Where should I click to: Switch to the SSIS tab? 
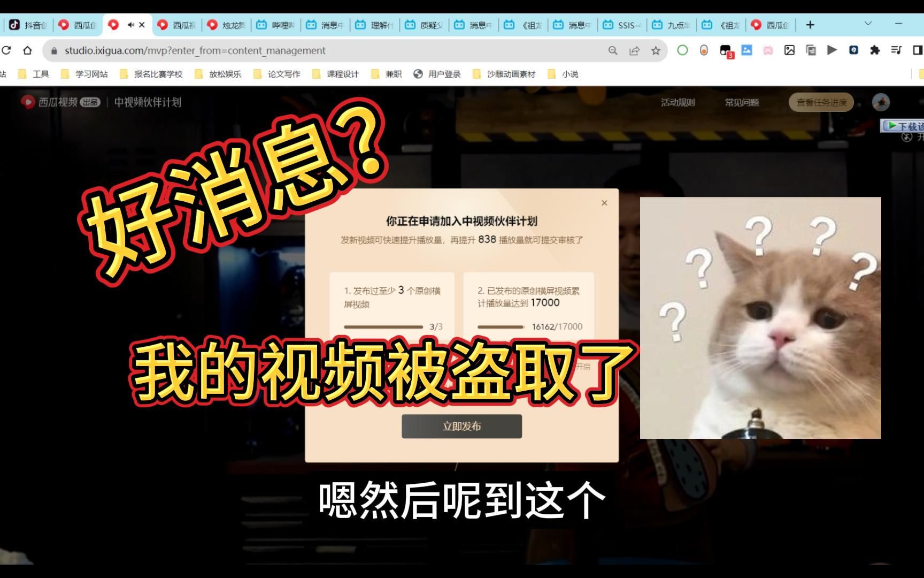(622, 25)
